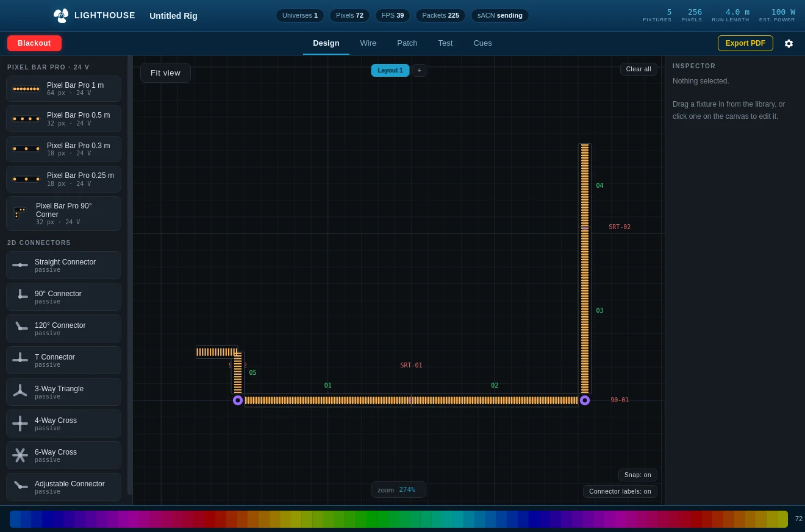Toggle Snap on/off
The height and width of the screenshot is (532, 805).
coord(638,475)
